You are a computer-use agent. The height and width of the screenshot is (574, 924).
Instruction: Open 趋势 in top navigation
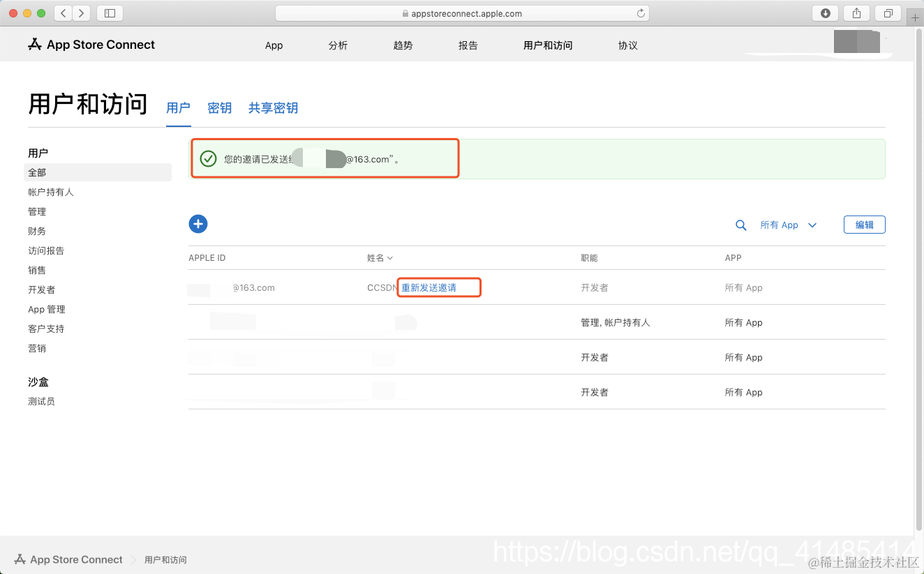point(403,45)
